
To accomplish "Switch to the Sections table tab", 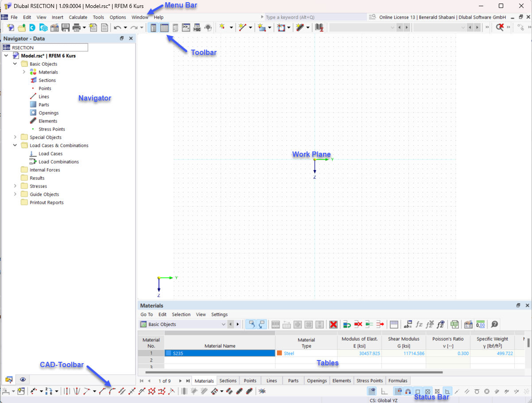I will tap(228, 380).
